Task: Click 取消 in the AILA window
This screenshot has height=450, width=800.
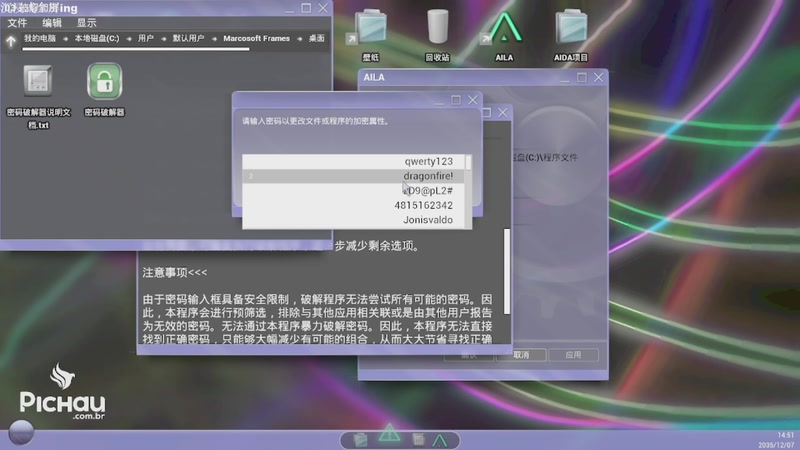Action: pyautogui.click(x=521, y=355)
